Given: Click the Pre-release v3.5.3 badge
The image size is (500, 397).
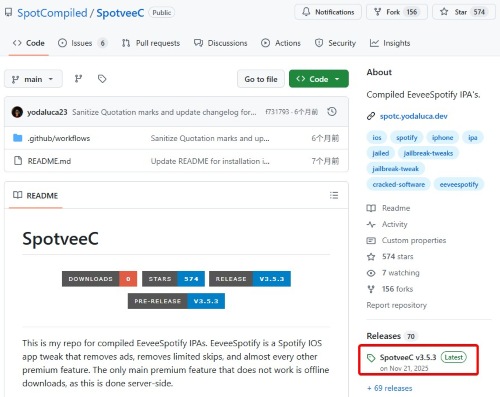Looking at the screenshot, I should [x=176, y=301].
